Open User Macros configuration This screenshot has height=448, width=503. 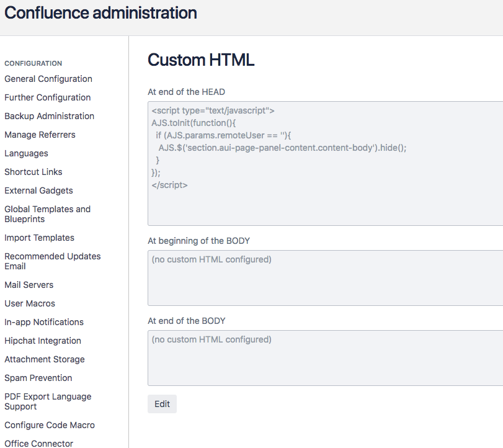(30, 303)
